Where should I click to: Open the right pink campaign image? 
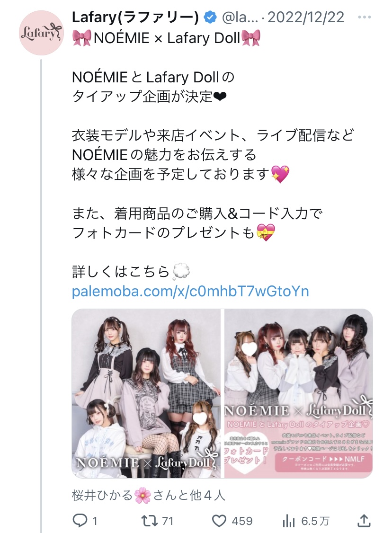point(299,393)
